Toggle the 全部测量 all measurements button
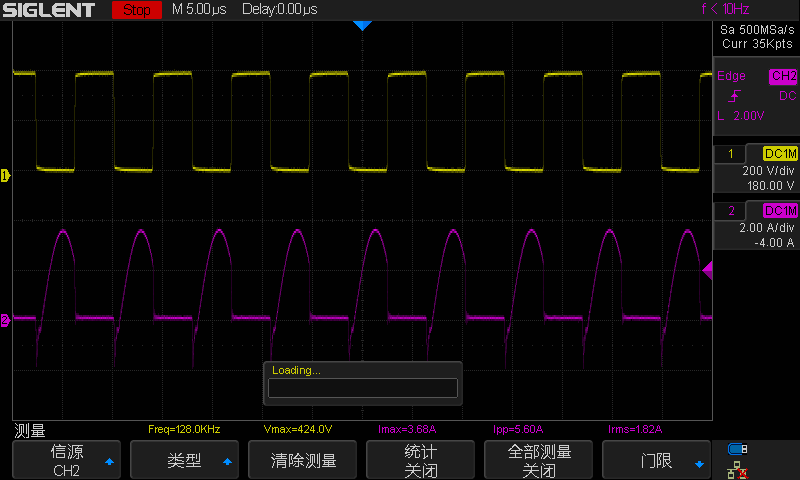The height and width of the screenshot is (480, 800). 538,460
